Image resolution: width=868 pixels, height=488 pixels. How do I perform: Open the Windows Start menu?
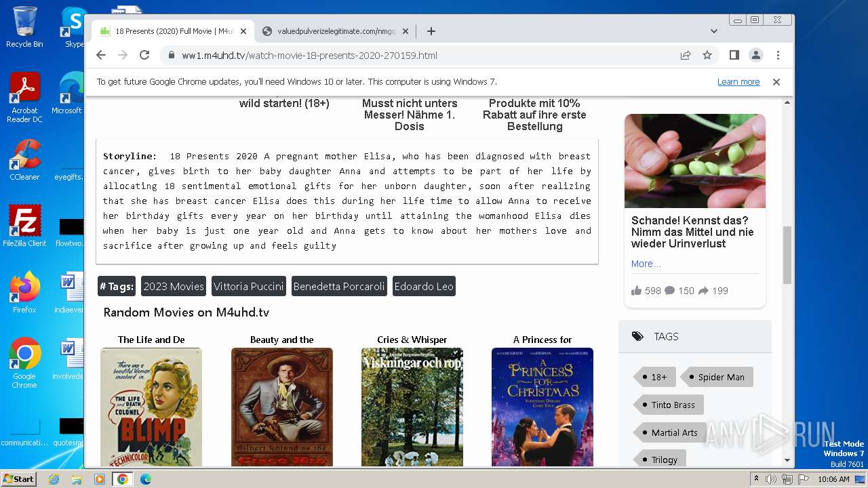18,479
